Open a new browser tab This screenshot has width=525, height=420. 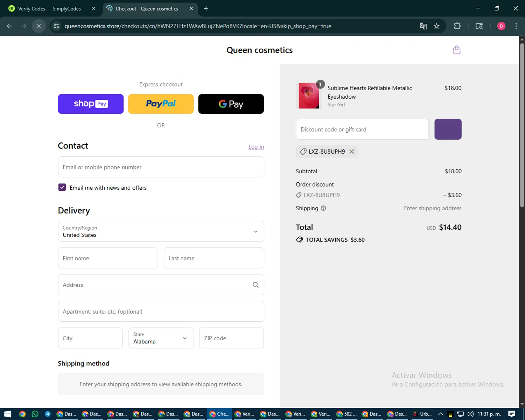coord(206,8)
